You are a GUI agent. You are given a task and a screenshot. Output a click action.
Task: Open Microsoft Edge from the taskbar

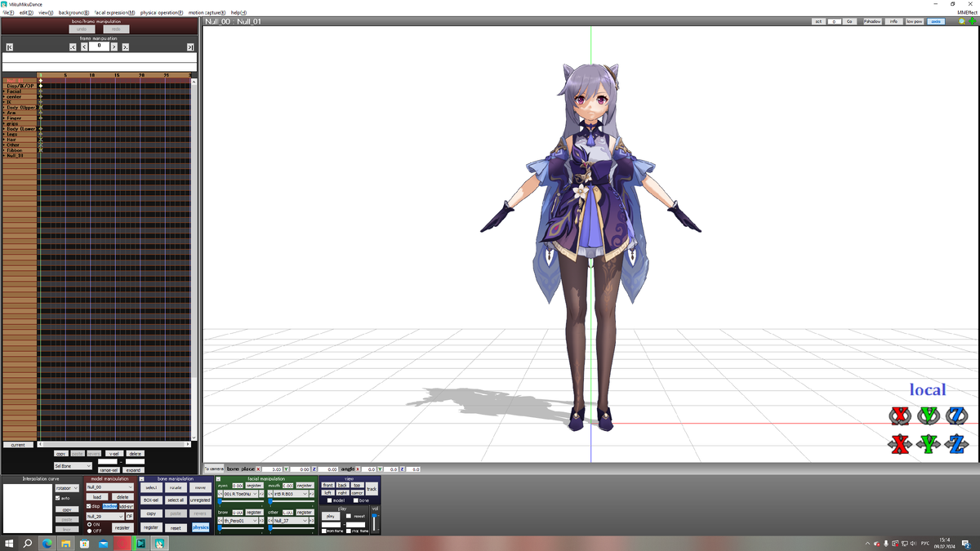(x=47, y=543)
